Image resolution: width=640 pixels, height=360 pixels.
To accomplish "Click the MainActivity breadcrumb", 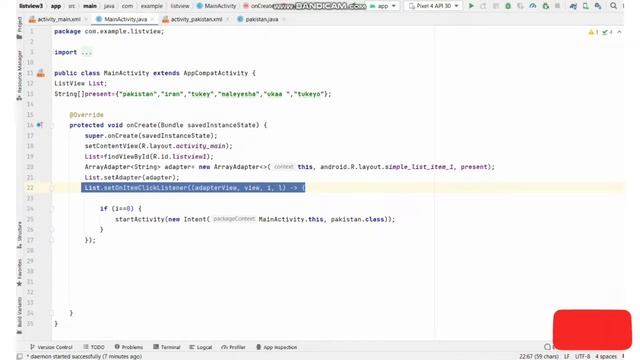I will [216, 6].
